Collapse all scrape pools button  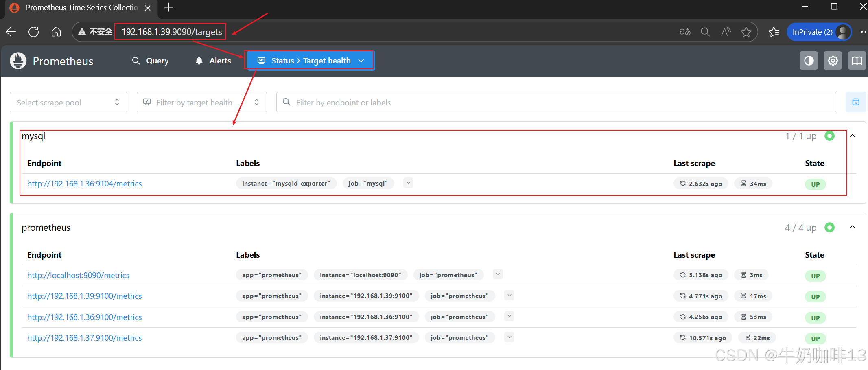pos(856,102)
